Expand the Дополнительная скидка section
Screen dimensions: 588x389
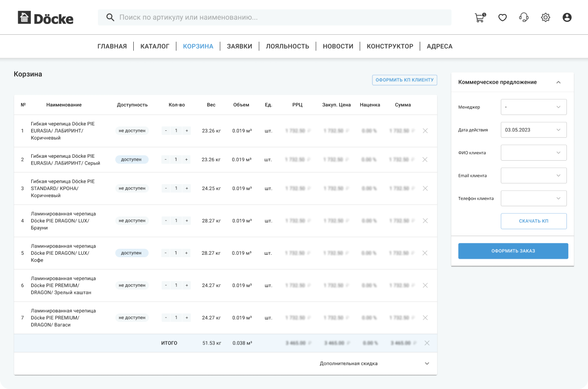[x=427, y=364]
